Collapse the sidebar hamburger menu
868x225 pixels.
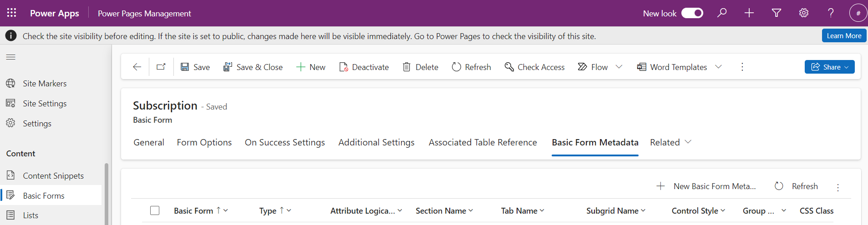(11, 57)
